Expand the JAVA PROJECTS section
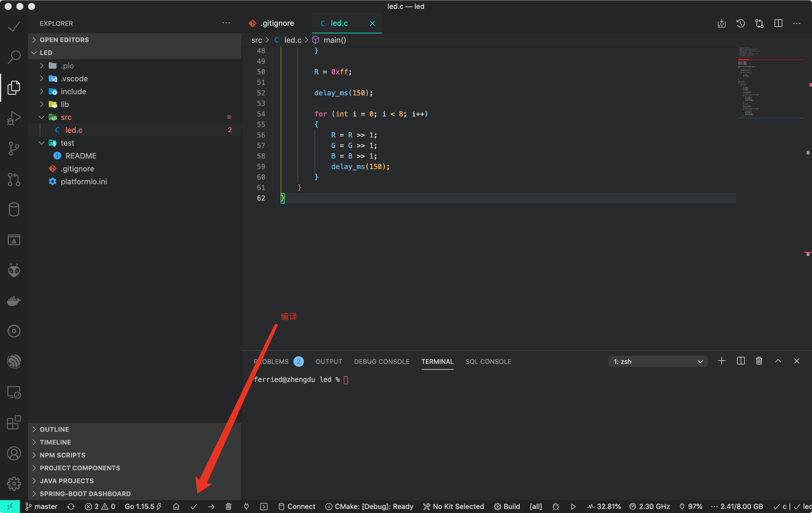 click(134, 480)
